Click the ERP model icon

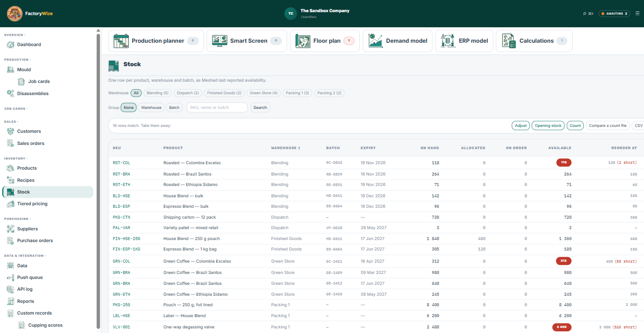pos(448,41)
